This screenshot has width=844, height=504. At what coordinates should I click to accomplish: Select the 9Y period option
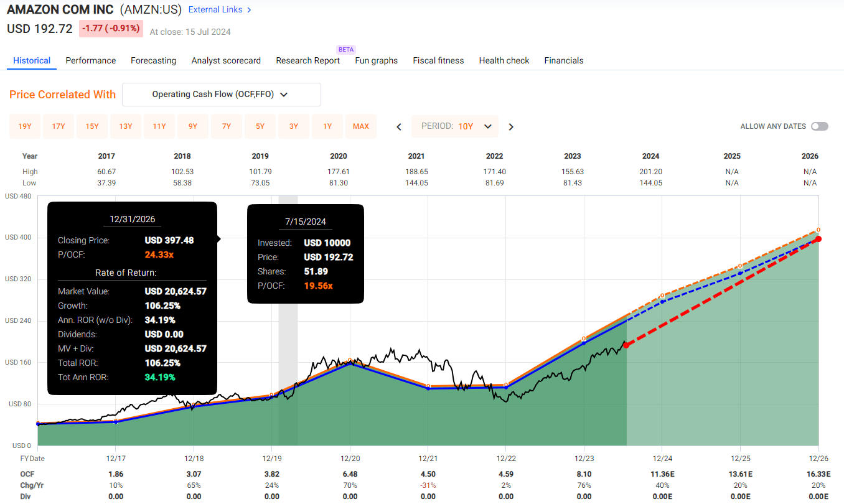coord(193,126)
